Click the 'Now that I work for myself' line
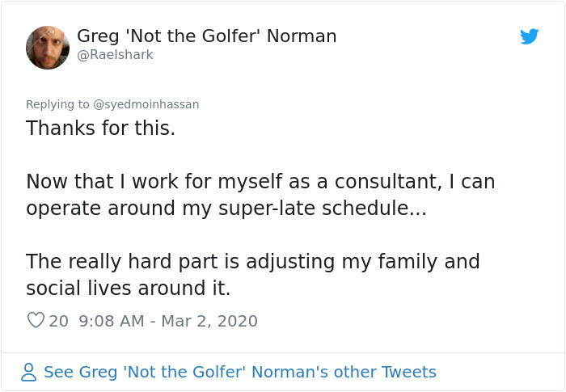This screenshot has height=392, width=566. pos(260,181)
